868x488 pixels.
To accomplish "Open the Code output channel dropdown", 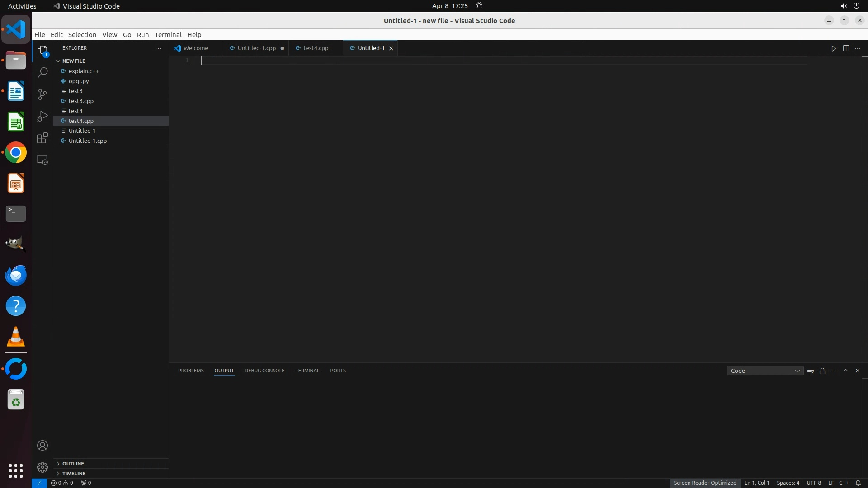I will click(765, 371).
